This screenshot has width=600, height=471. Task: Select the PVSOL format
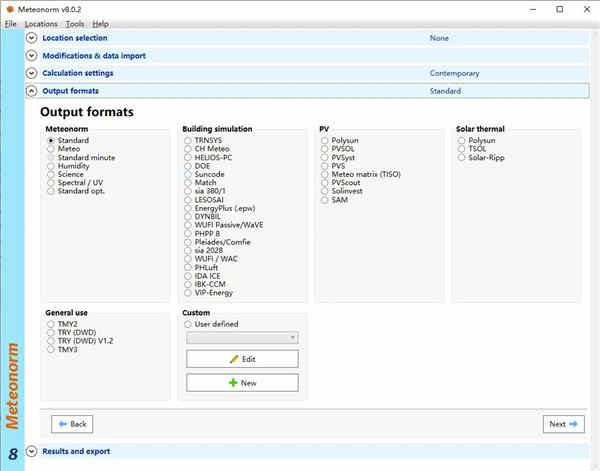point(338,149)
